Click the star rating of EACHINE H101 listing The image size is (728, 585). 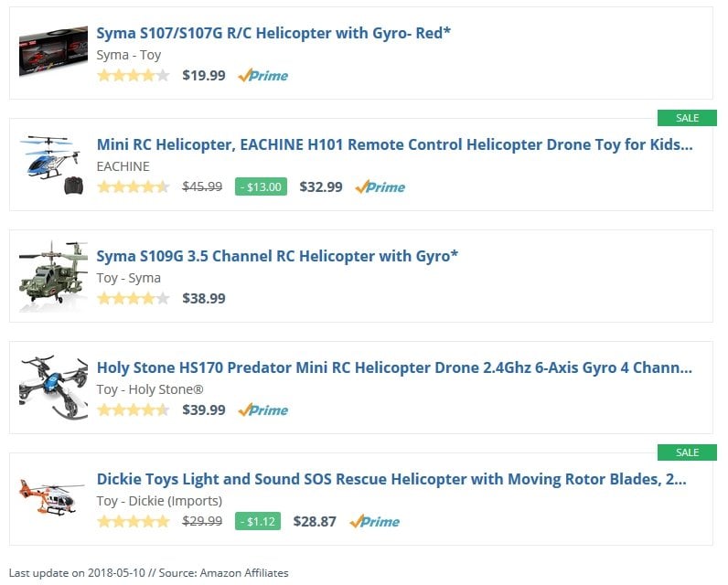tap(134, 187)
